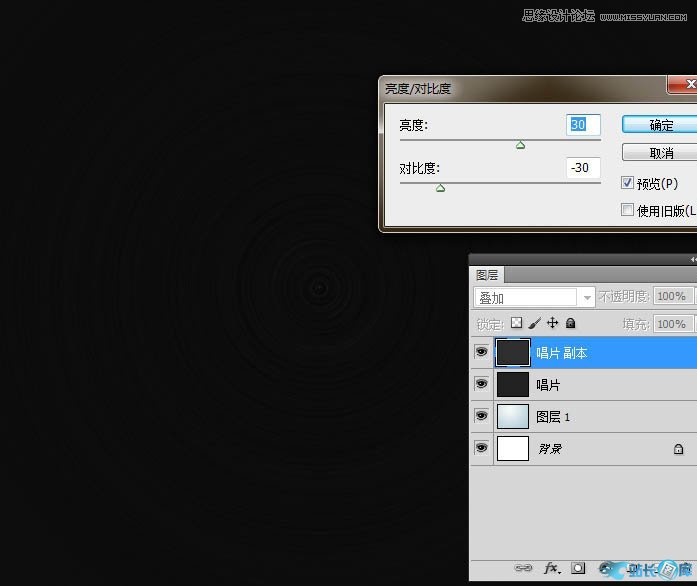Viewport: 697px width, 586px height.
Task: Open the 叠加 blend mode dropdown
Action: tap(534, 298)
